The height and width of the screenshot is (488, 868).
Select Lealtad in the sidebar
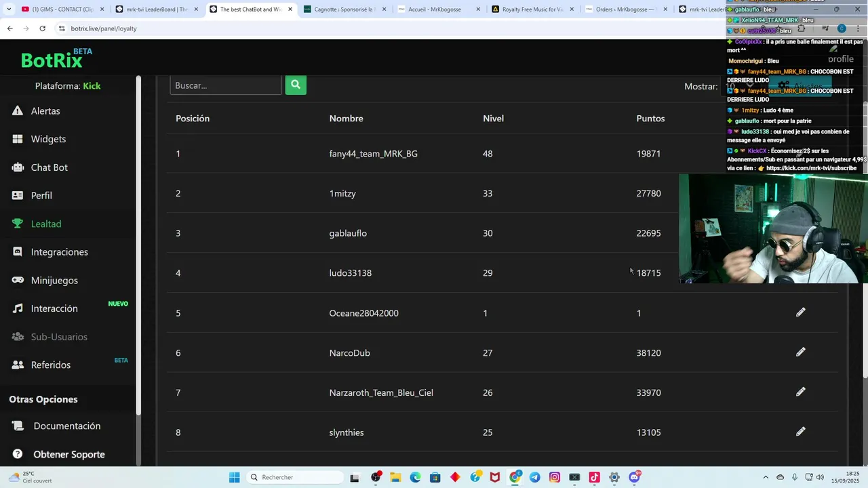[46, 224]
